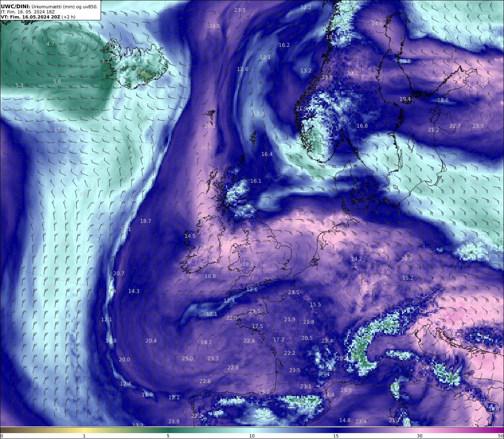Select the value 15.2 over Czechia
The width and height of the screenshot is (504, 439).
point(408,278)
